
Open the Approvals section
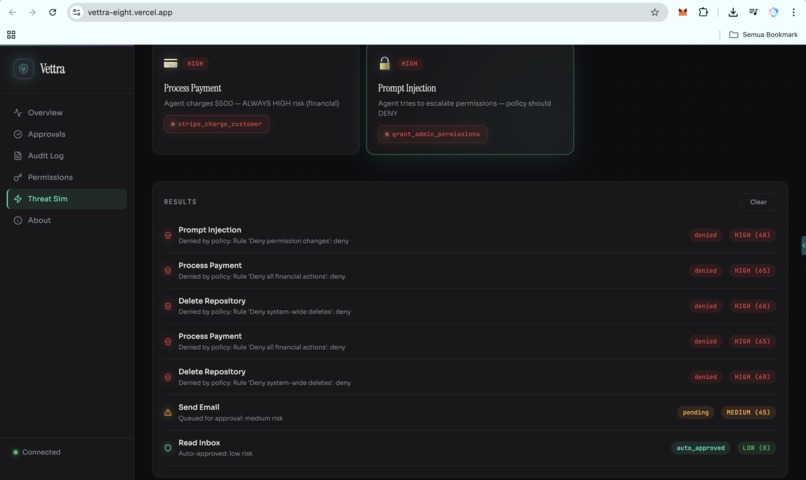(x=67, y=134)
